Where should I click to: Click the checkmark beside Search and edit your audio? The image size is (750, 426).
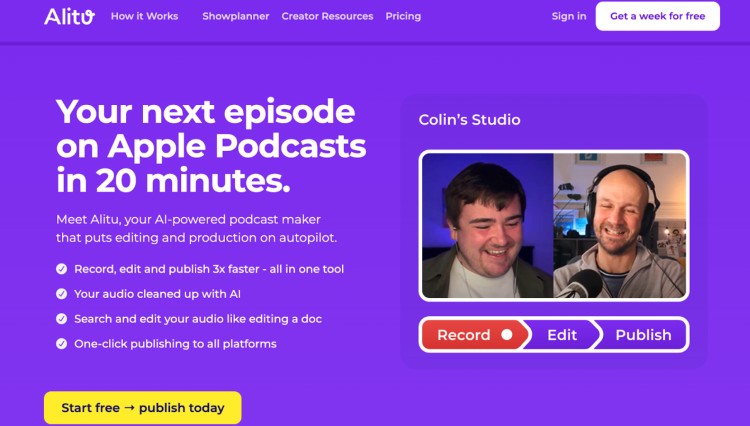click(62, 319)
